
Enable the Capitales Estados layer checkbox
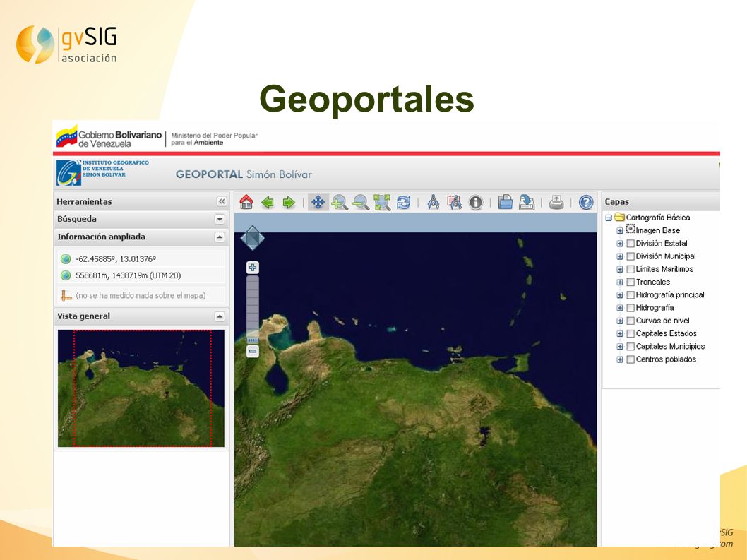[x=631, y=333]
